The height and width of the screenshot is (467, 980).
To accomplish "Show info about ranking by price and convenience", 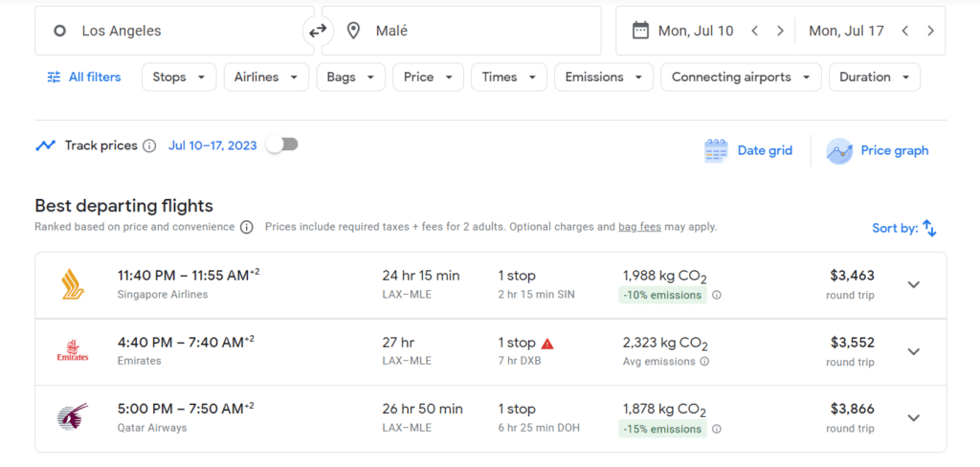I will [x=247, y=227].
